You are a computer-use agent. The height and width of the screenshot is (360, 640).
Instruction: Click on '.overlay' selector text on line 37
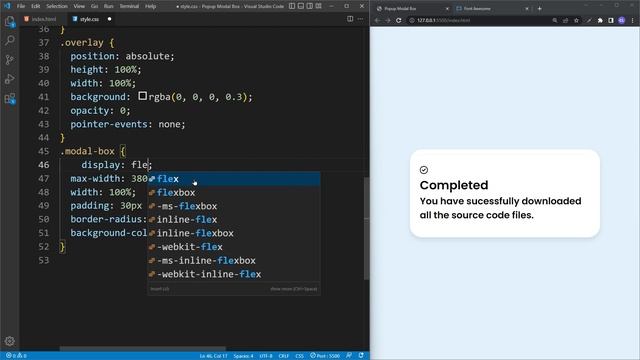(x=82, y=42)
